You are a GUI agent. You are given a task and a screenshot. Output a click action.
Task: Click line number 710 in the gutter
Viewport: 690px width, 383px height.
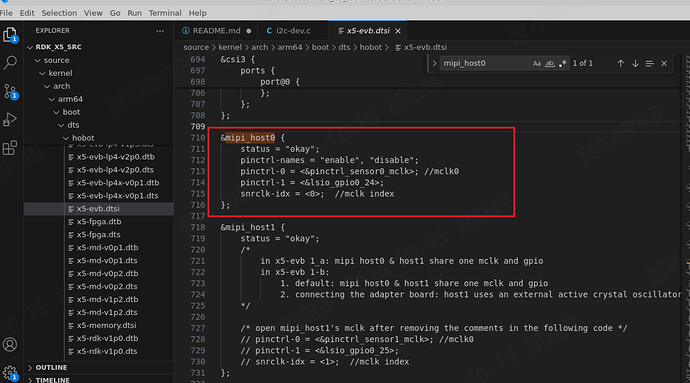point(198,138)
